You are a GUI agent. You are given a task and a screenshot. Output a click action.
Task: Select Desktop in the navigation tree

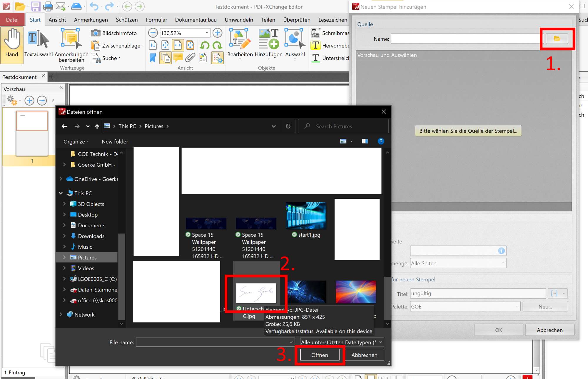(88, 215)
